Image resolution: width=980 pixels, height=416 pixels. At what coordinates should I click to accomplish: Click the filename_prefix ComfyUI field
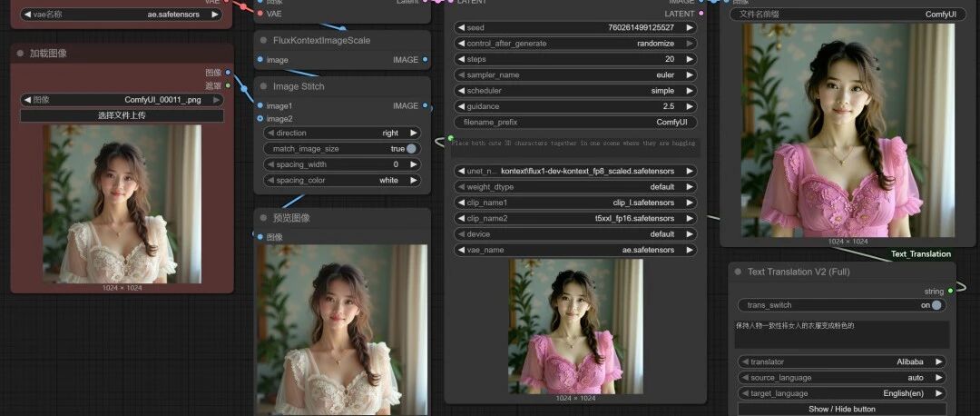coord(575,122)
